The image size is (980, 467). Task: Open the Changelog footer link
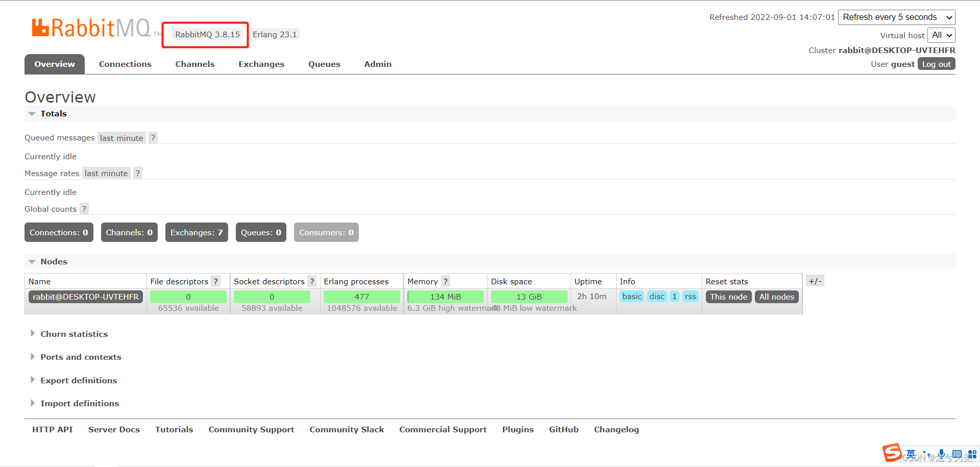click(x=616, y=430)
